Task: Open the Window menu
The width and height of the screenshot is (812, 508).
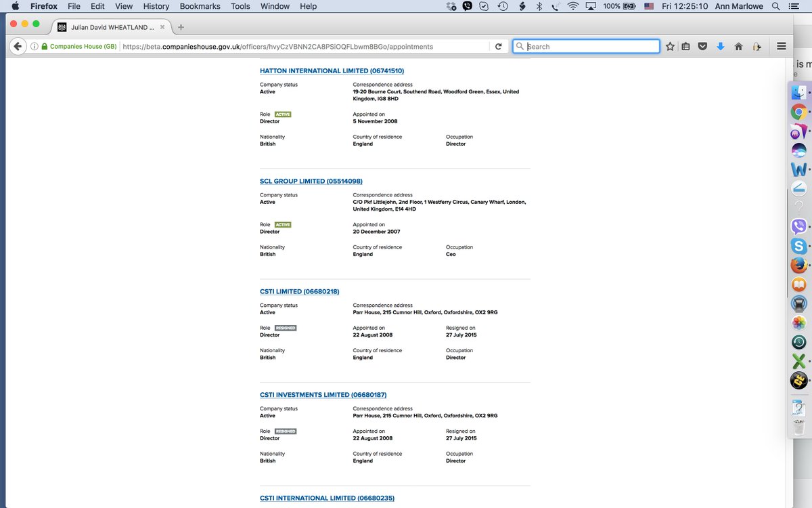Action: click(x=275, y=6)
